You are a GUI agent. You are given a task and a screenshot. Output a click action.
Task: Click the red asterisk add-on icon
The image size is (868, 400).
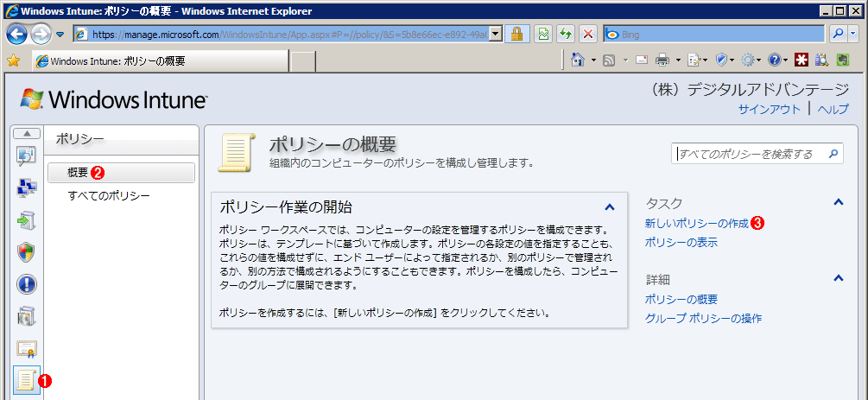point(801,60)
